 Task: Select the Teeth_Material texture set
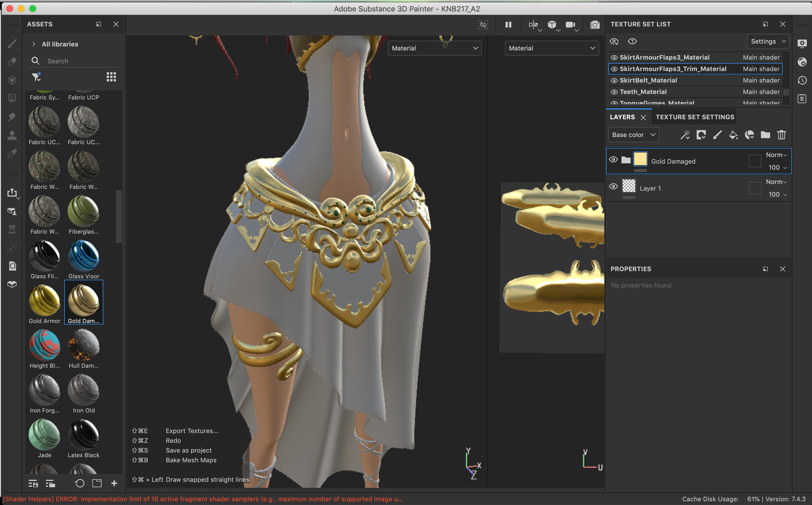pyautogui.click(x=643, y=92)
